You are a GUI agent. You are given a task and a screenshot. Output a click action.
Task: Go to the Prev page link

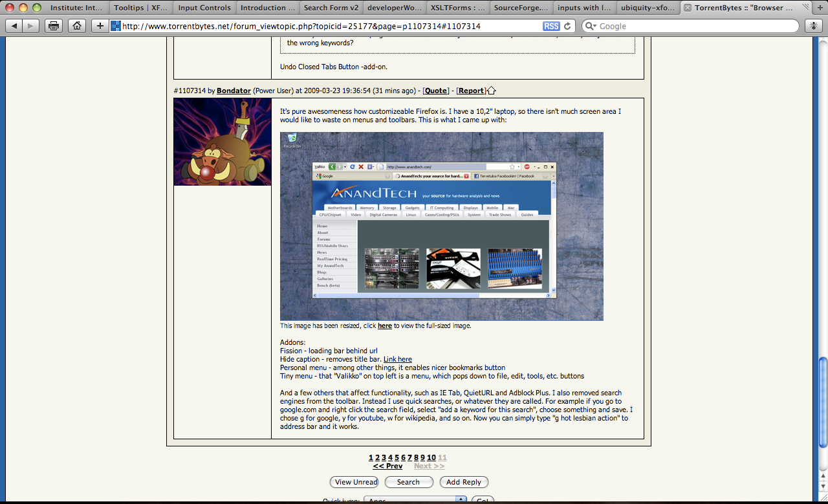point(387,466)
